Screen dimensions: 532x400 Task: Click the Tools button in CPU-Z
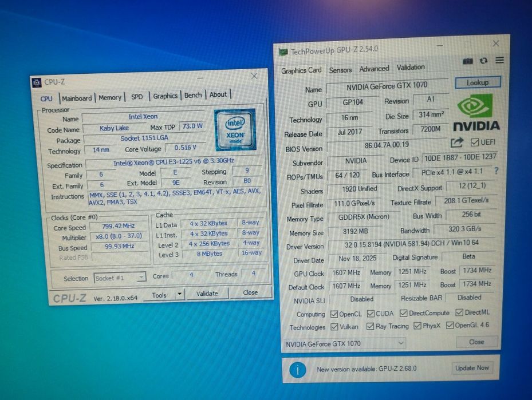click(x=159, y=295)
